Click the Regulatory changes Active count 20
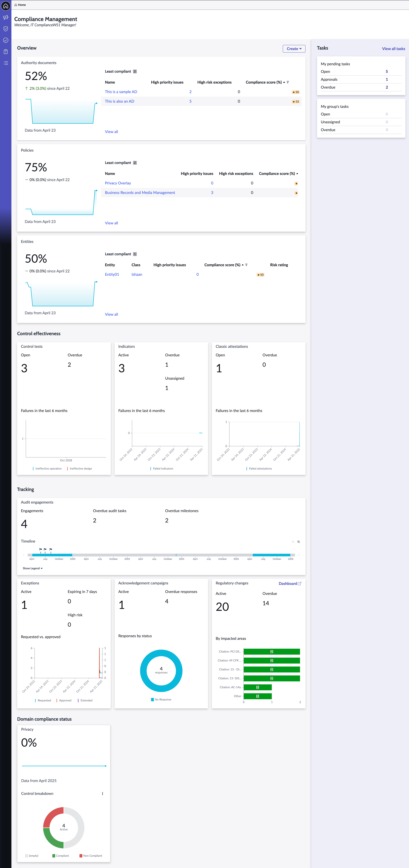The width and height of the screenshot is (409, 868). 222,607
